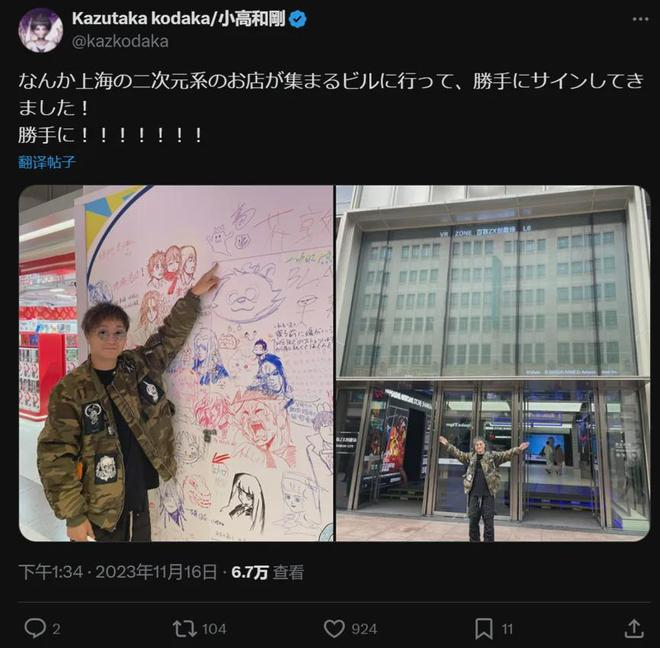This screenshot has width=660, height=648.
Task: Bookmark this post
Action: point(484,629)
